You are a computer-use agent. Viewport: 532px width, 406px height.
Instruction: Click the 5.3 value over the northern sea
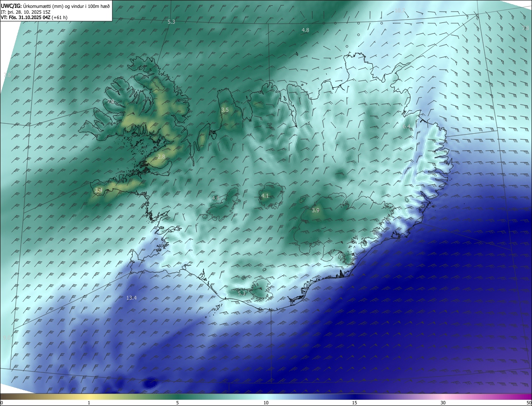coord(171,22)
